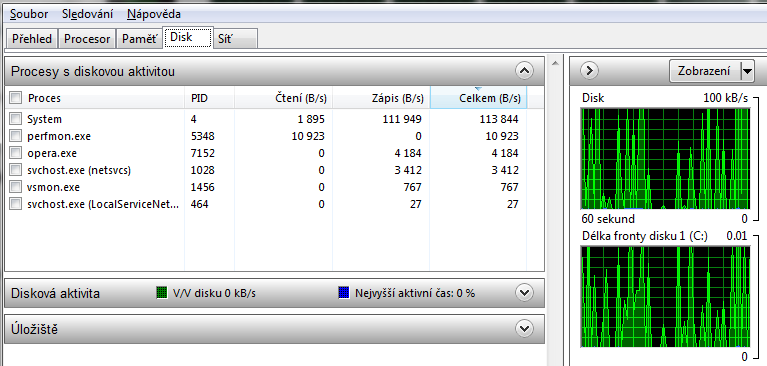
Task: Click the 60 sekund graph label
Action: (x=608, y=218)
